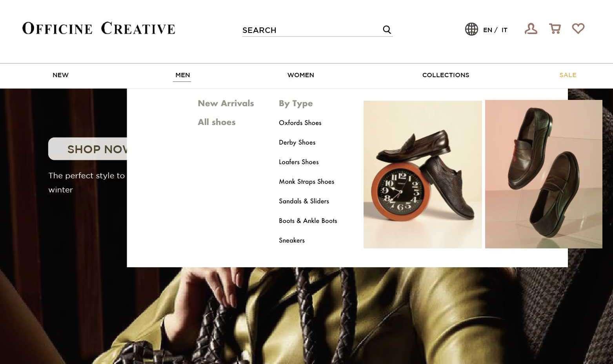The image size is (613, 364).
Task: Go to the SALE section
Action: [x=568, y=75]
